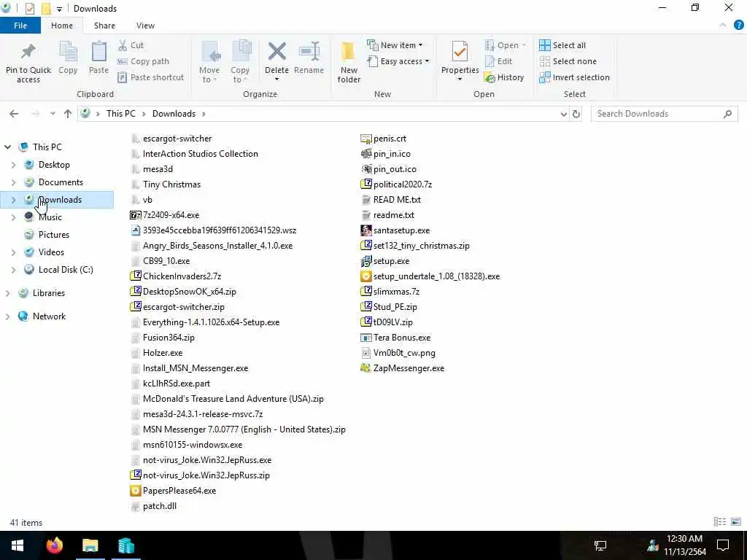Open recent locations dropdown arrow
The width and height of the screenshot is (747, 560).
[53, 114]
